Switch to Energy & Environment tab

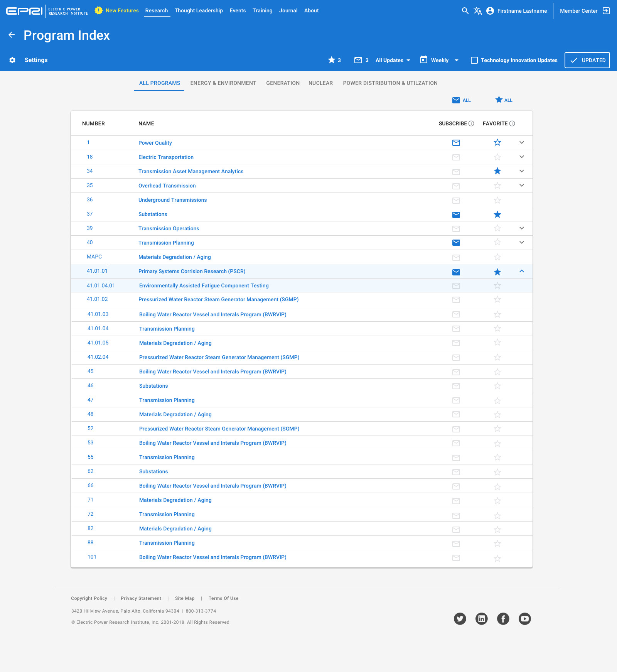point(223,83)
